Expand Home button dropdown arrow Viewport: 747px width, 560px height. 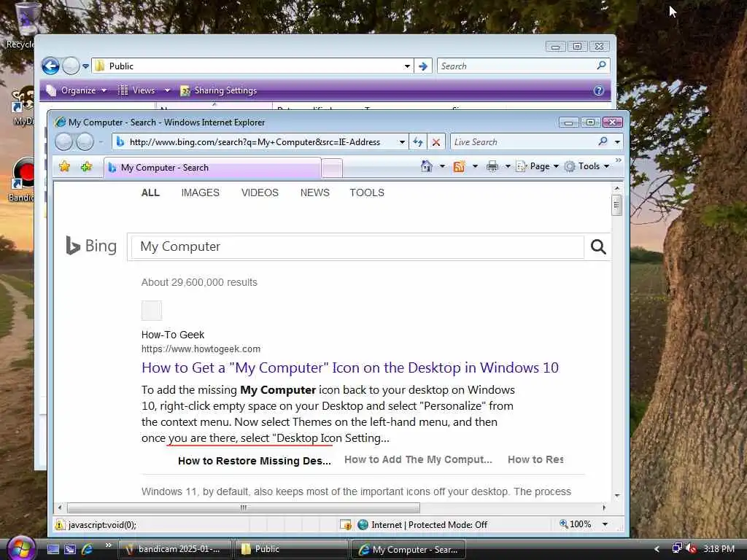pos(442,166)
